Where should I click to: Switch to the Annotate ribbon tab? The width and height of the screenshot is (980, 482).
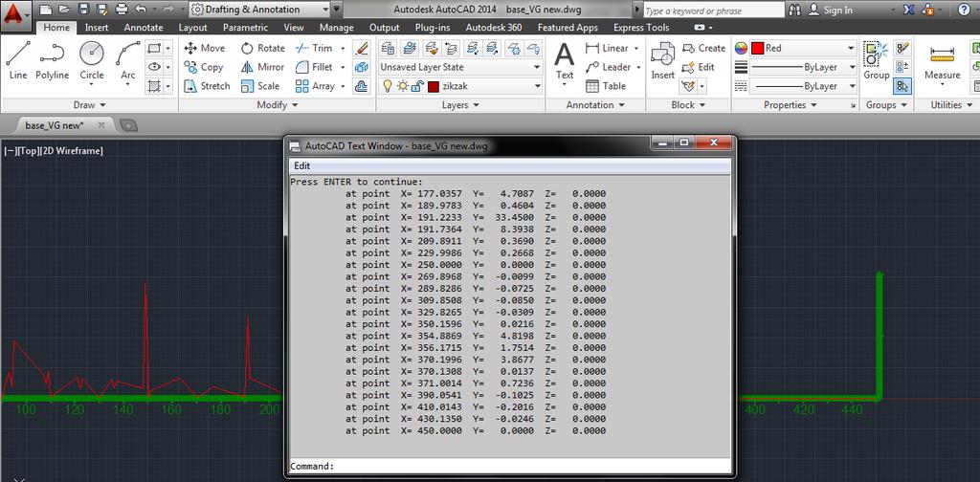tap(144, 28)
